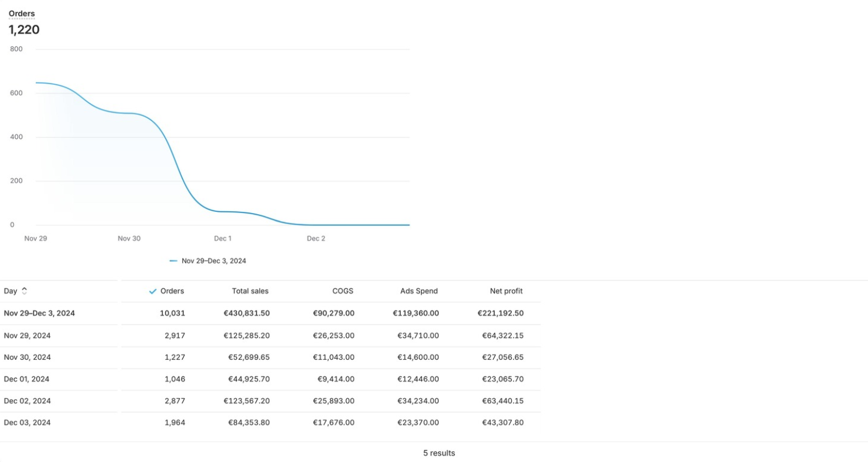
Task: Click the €17,676.00 COGS cell
Action: point(334,423)
